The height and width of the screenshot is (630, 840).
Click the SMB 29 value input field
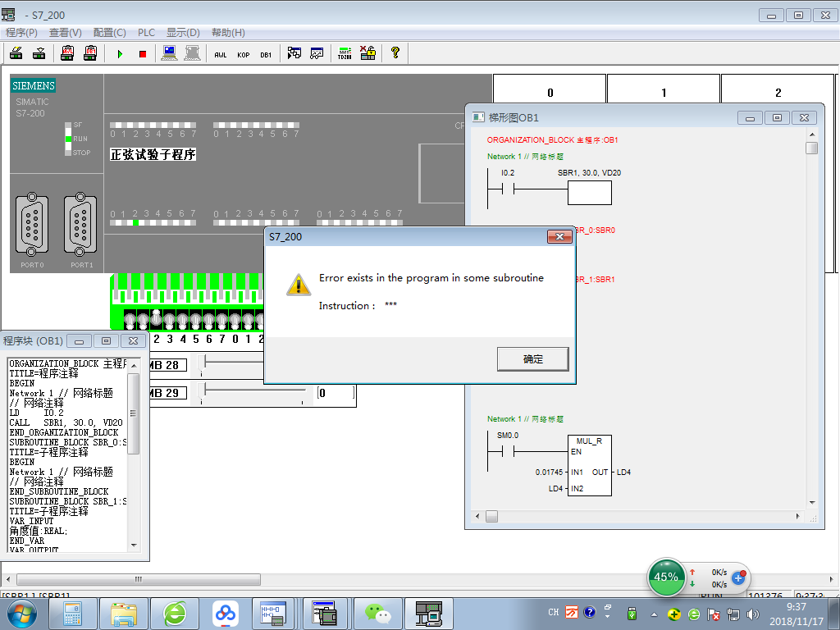[x=336, y=393]
